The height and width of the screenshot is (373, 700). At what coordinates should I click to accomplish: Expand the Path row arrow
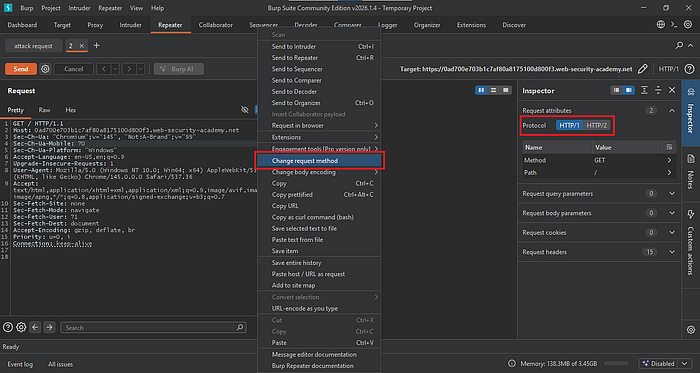tap(669, 173)
